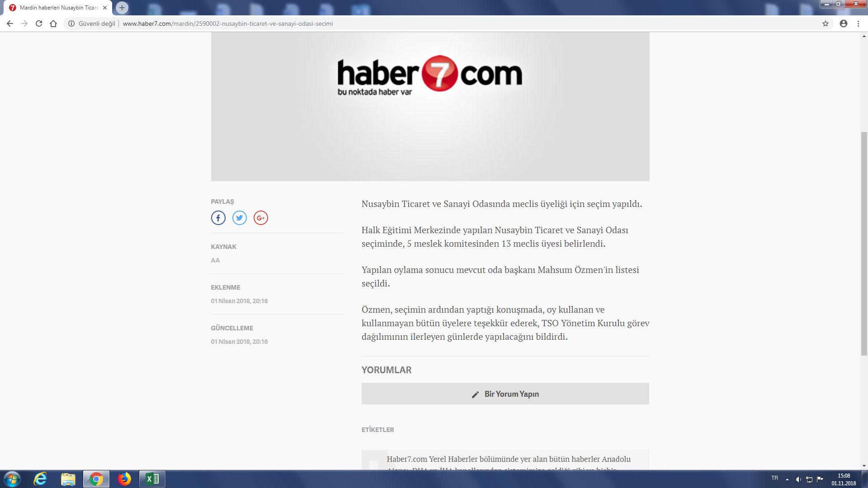Click date under GÜNCELLEME

239,342
